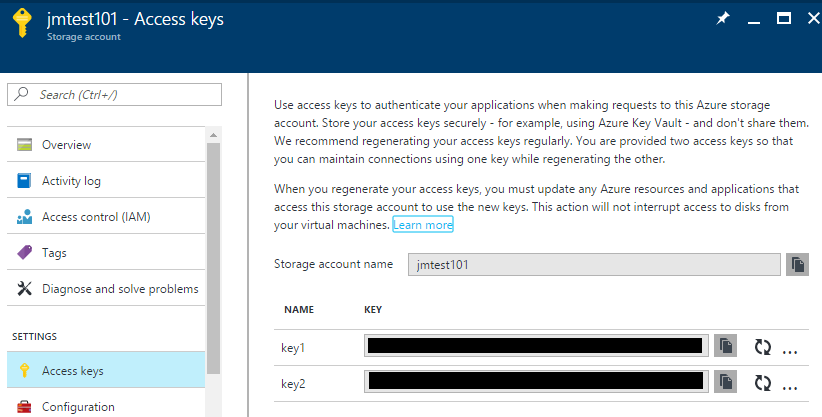Click the Overview storage icon in sidebar
822x417 pixels.
(x=24, y=144)
